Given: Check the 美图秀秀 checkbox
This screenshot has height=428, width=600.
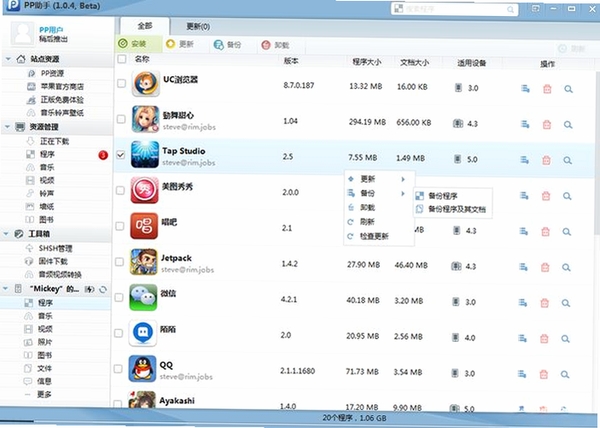Looking at the screenshot, I should (121, 190).
